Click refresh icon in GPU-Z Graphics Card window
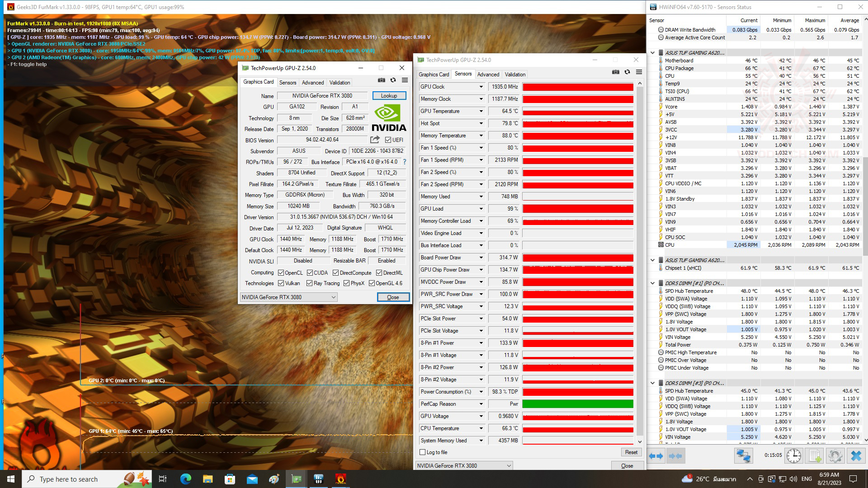Image resolution: width=868 pixels, height=488 pixels. pyautogui.click(x=393, y=80)
